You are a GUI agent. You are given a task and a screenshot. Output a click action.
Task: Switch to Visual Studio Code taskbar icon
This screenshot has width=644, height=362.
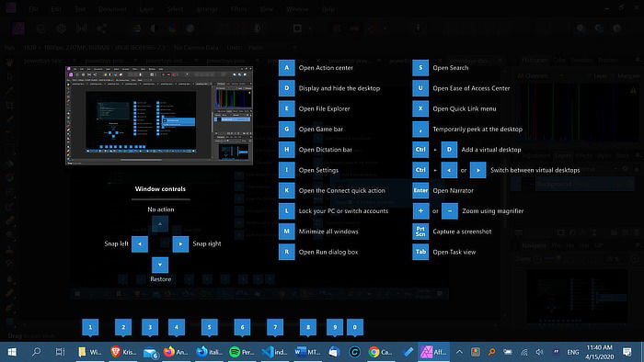pos(274,352)
